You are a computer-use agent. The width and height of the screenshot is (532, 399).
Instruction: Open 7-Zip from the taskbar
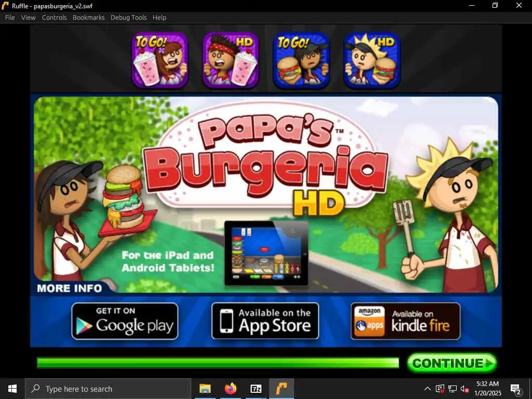pyautogui.click(x=256, y=389)
